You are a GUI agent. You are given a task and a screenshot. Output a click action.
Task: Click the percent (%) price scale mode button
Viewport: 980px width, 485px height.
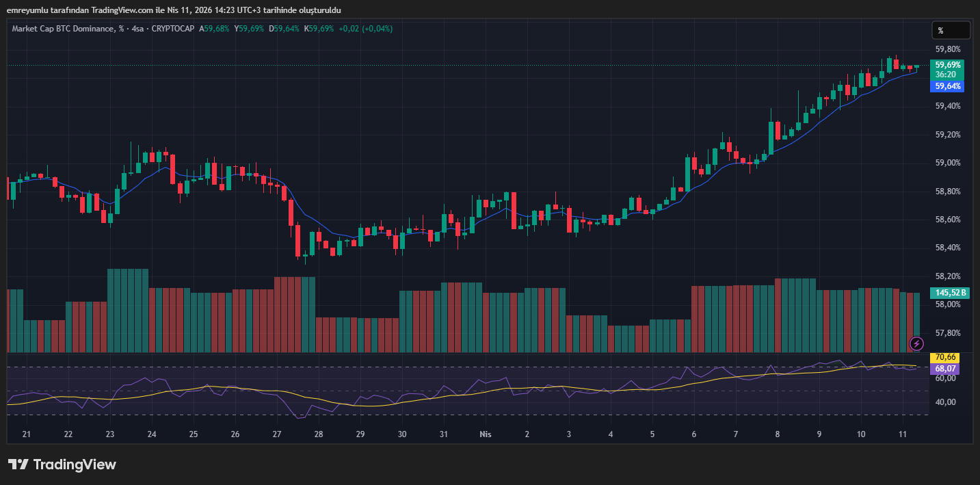coord(951,30)
